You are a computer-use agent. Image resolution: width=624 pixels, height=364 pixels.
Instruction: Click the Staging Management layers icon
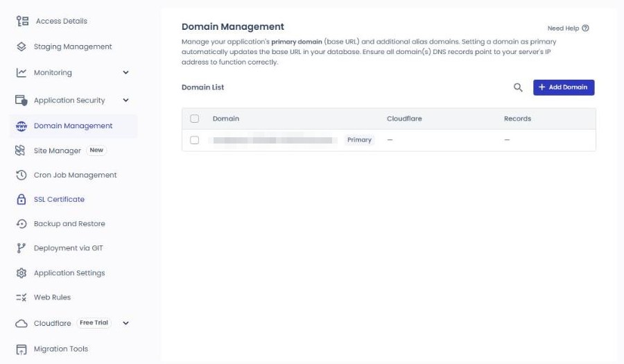(21, 46)
